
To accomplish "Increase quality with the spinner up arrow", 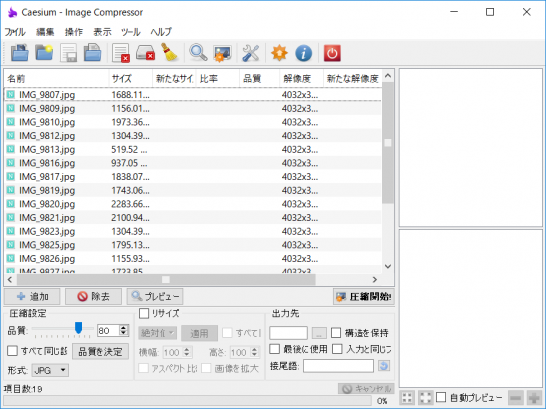I will tap(124, 328).
